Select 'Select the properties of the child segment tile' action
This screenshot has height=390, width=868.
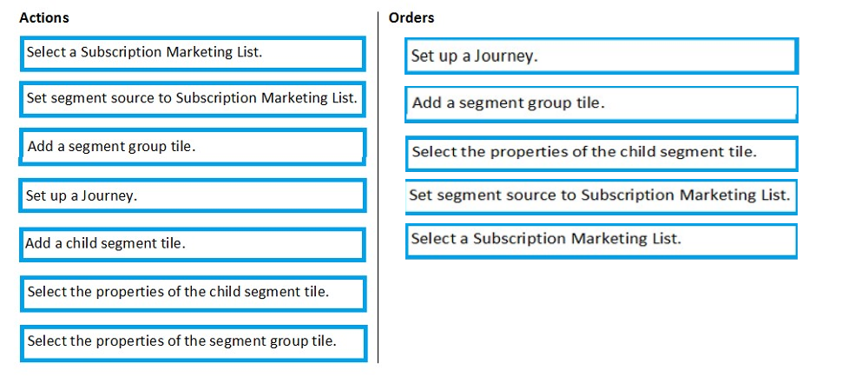tap(193, 294)
